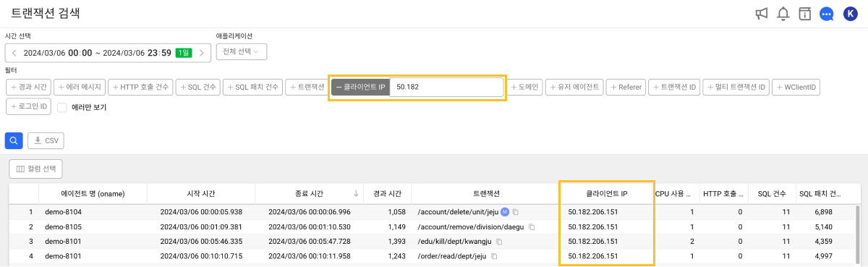Download results with CSV button

coord(46,140)
